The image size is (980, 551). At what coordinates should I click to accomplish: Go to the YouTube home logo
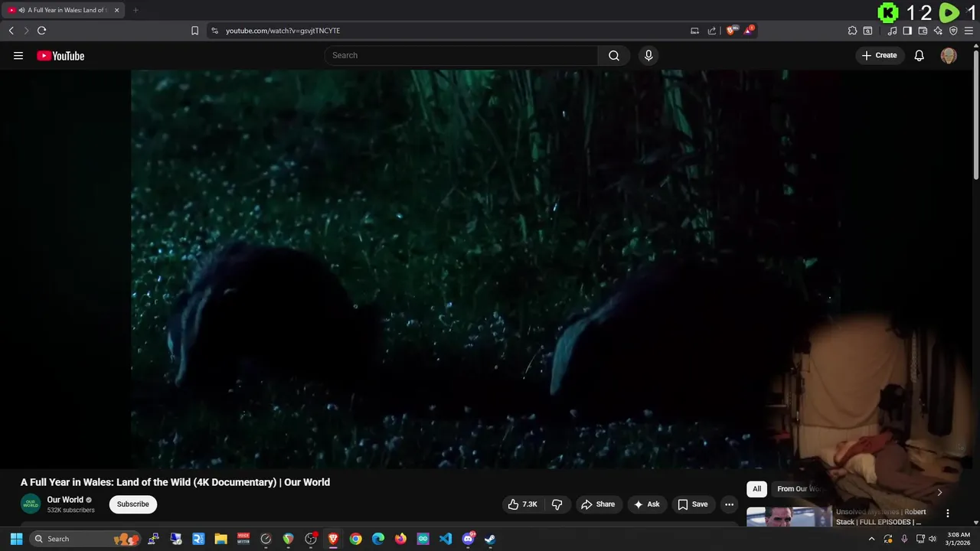(x=60, y=56)
